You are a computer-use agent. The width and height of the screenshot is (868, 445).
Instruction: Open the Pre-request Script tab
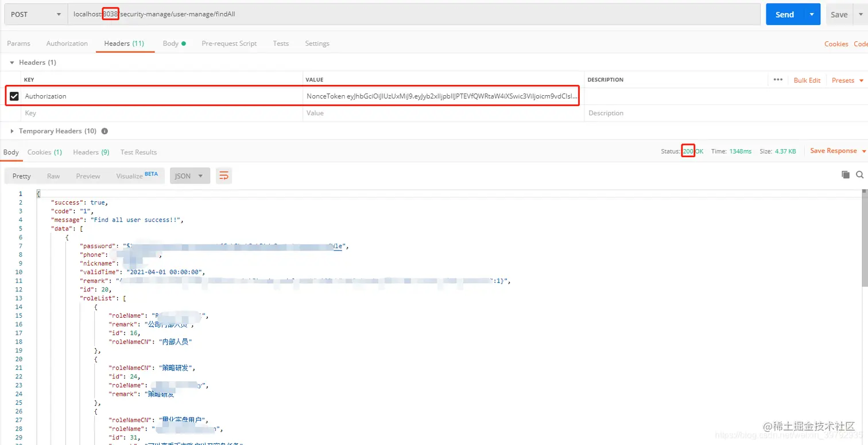click(x=229, y=44)
